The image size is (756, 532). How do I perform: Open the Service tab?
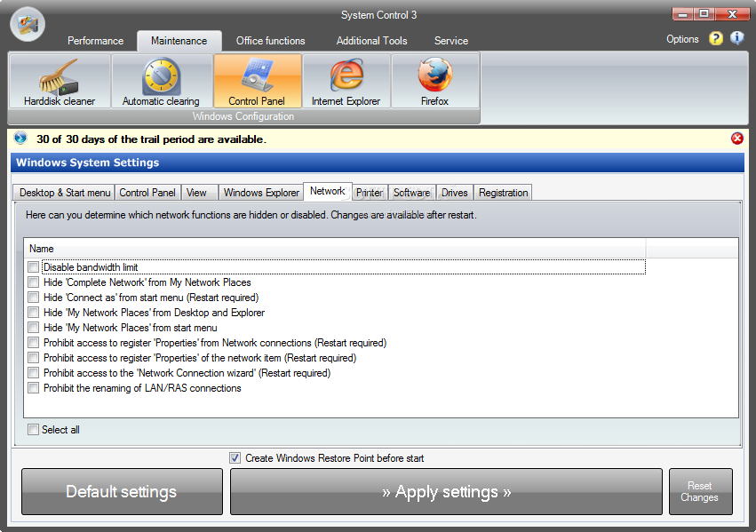tap(450, 41)
